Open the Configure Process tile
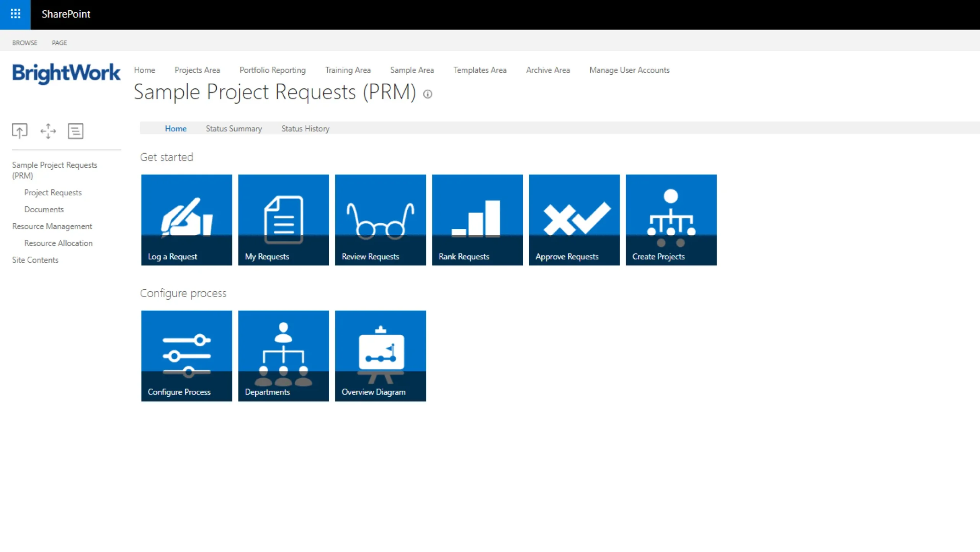The height and width of the screenshot is (552, 980). point(186,356)
